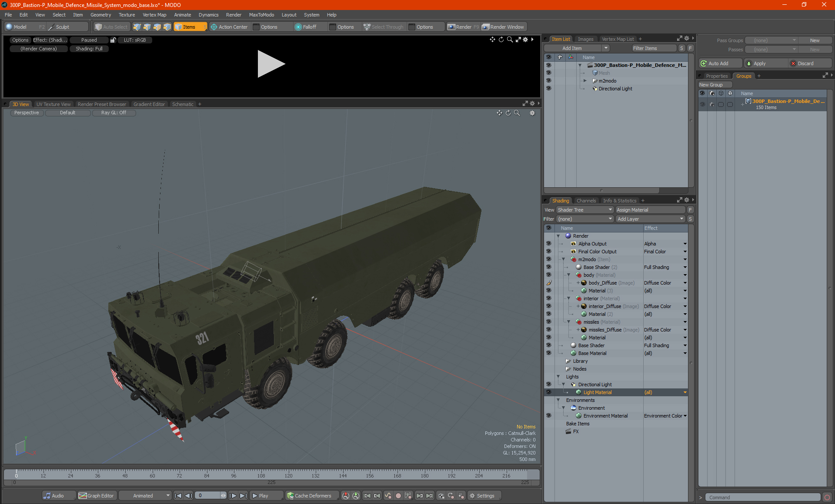This screenshot has height=504, width=835.
Task: Collapse the missiles material group
Action: coord(568,322)
